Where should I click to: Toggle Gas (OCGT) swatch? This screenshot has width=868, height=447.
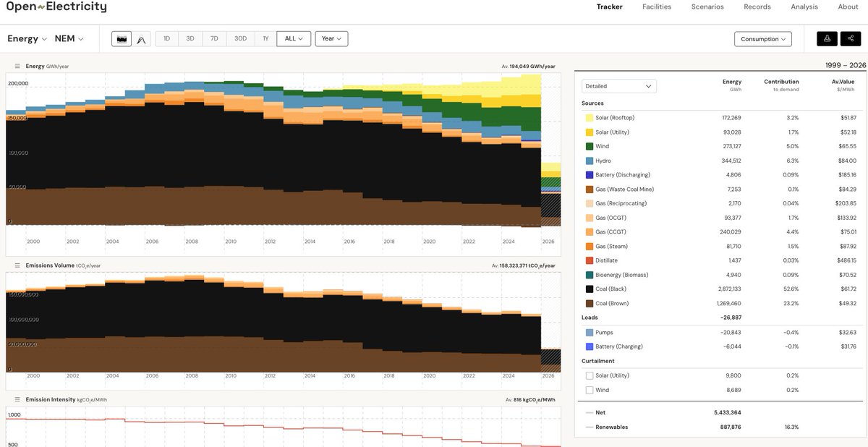tap(590, 218)
